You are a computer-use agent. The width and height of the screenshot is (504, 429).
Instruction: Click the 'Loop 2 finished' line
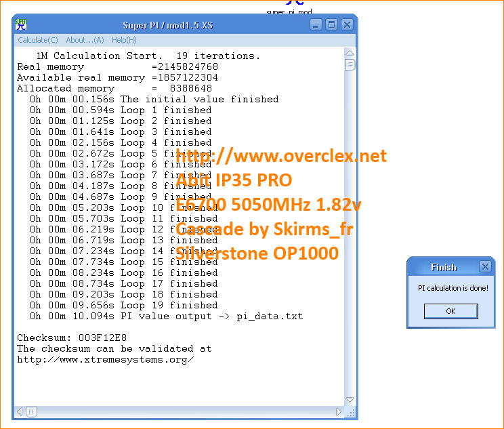point(121,121)
